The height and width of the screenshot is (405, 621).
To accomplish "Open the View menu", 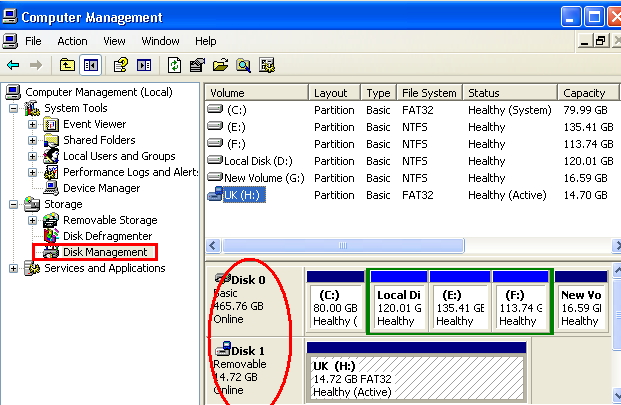I will tap(114, 41).
